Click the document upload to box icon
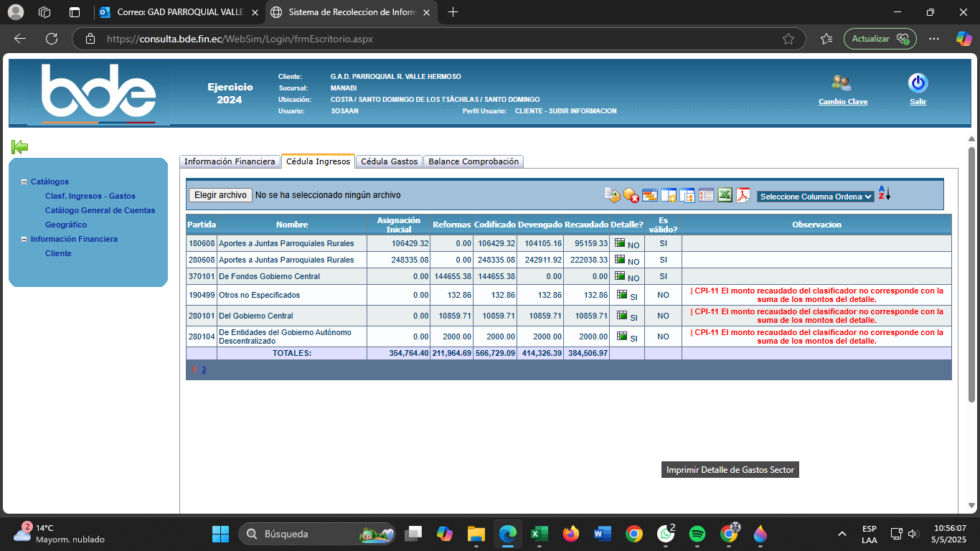This screenshot has width=980, height=551. [x=612, y=195]
